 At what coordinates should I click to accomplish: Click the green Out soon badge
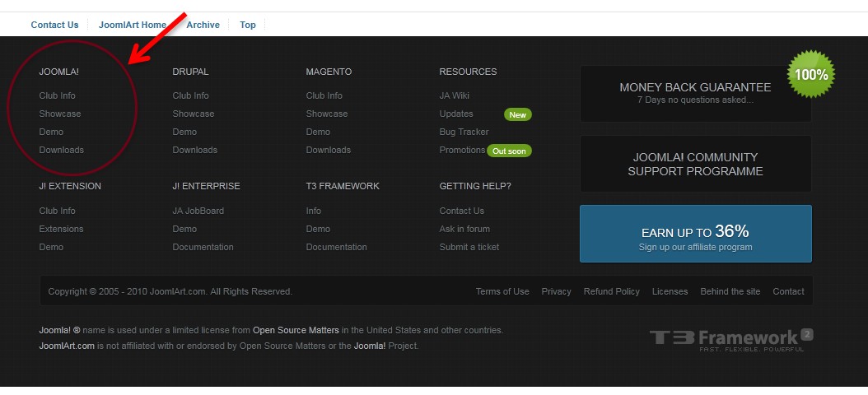point(509,151)
